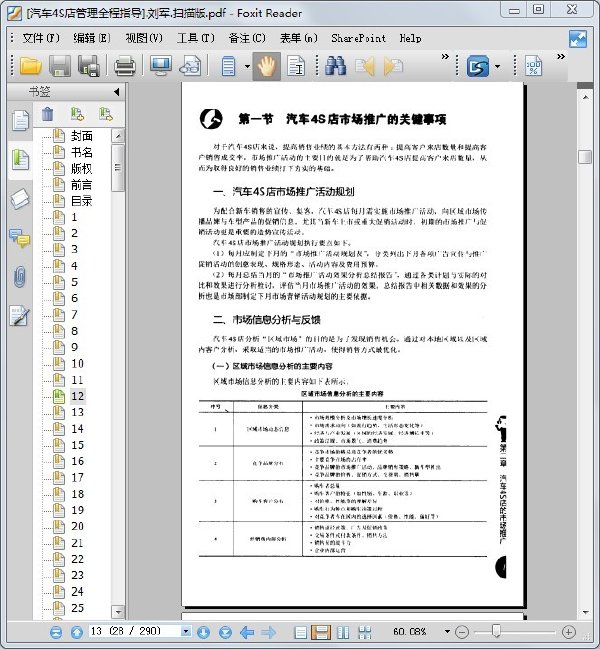Open the 工具(T) menu
Screen dimensions: 600x649
click(196, 38)
